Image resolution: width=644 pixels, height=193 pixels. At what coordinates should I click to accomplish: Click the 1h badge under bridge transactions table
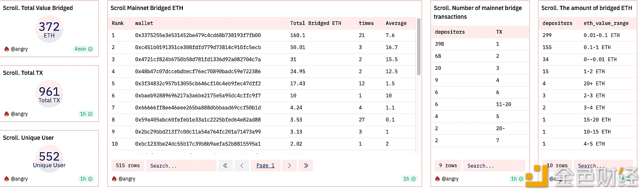click(x=517, y=179)
